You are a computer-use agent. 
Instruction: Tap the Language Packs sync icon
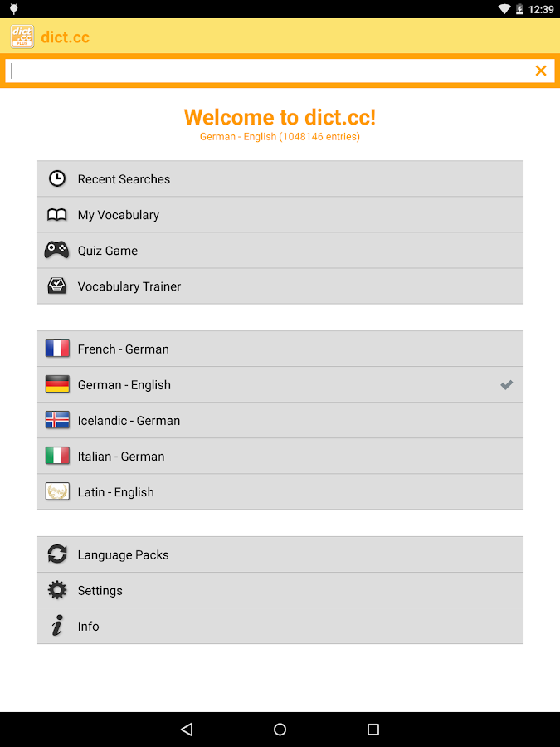click(57, 554)
